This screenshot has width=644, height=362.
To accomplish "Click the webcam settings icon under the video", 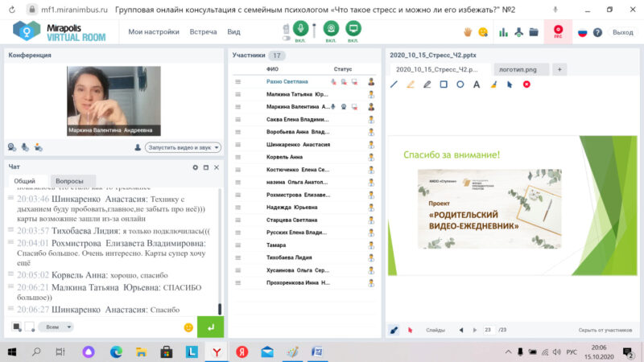I will pos(12,147).
